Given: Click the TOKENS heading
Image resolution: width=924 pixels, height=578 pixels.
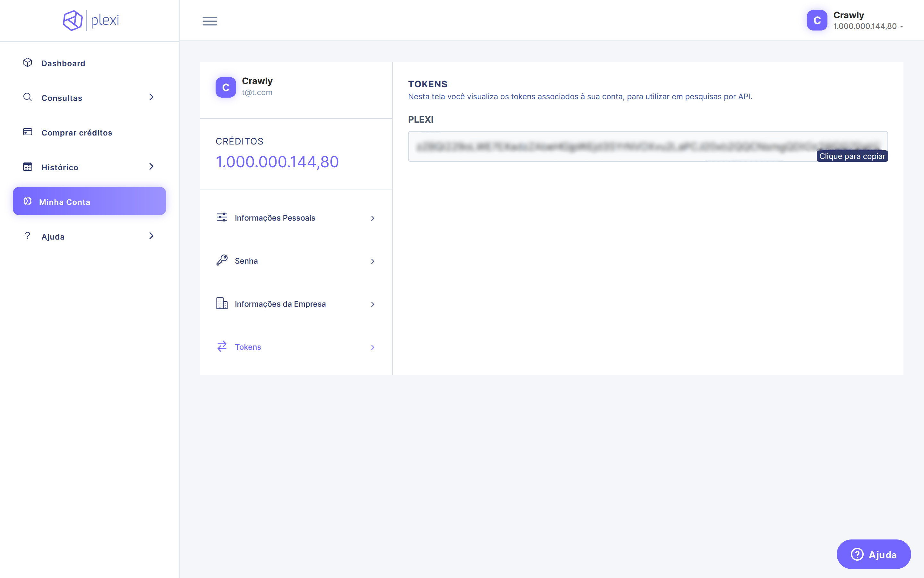Looking at the screenshot, I should [x=428, y=84].
